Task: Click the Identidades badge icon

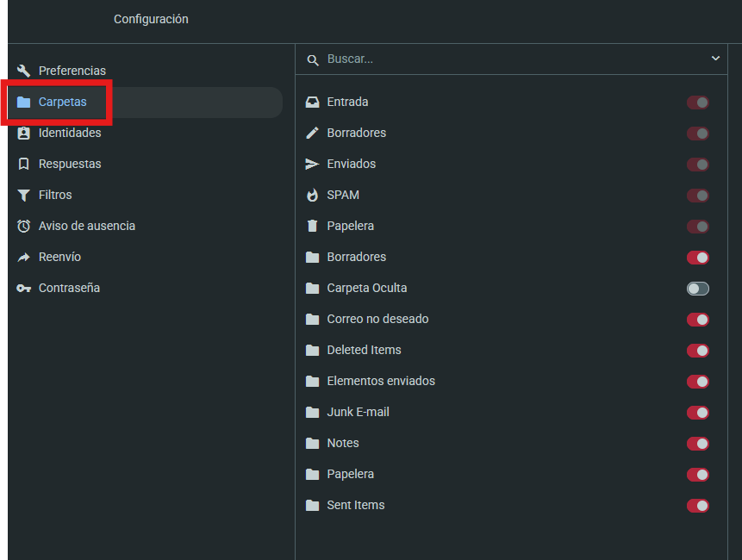Action: click(23, 133)
